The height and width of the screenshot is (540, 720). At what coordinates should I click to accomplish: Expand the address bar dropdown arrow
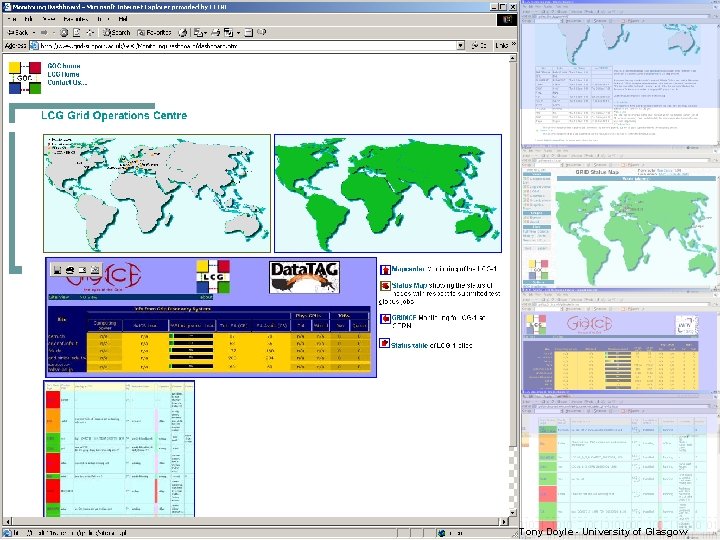[461, 45]
